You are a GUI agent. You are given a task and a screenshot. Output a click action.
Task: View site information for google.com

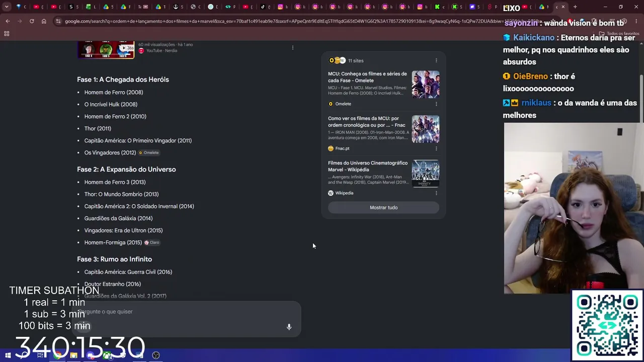[58, 21]
